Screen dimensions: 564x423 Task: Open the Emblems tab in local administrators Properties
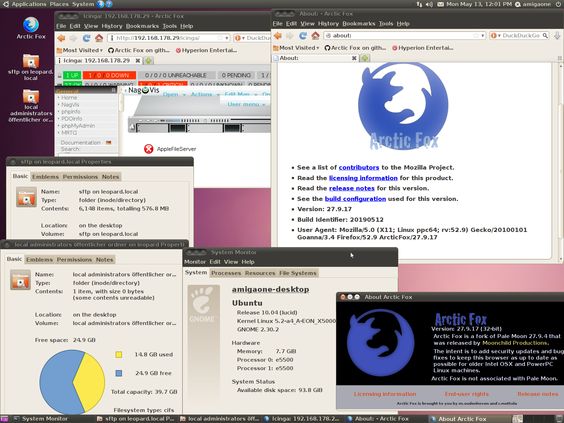coord(40,259)
